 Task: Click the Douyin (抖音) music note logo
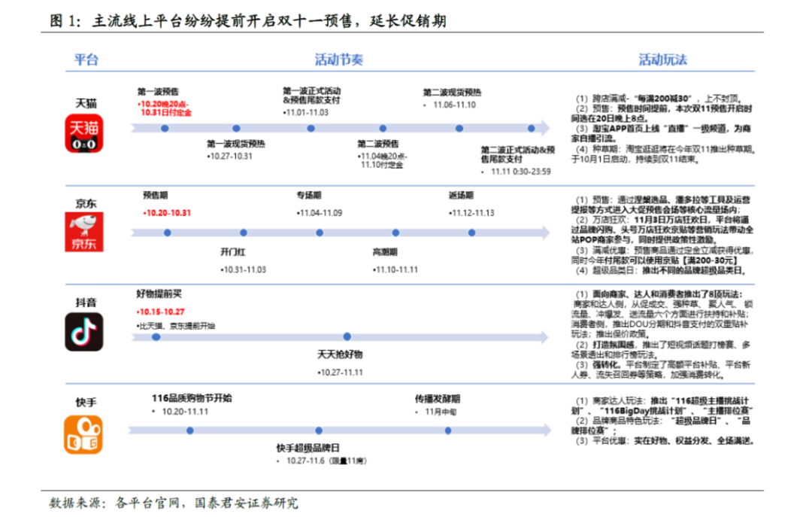point(84,332)
